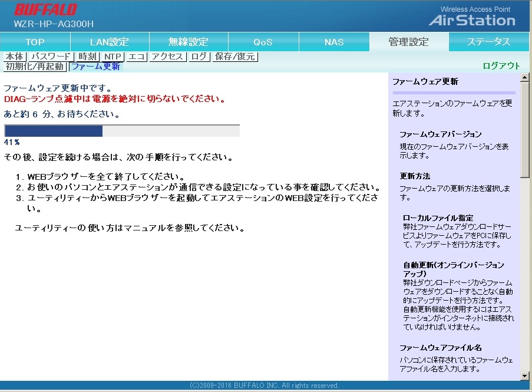Open the 本体 submenu
Screen dimensions: 532x392
(15, 57)
